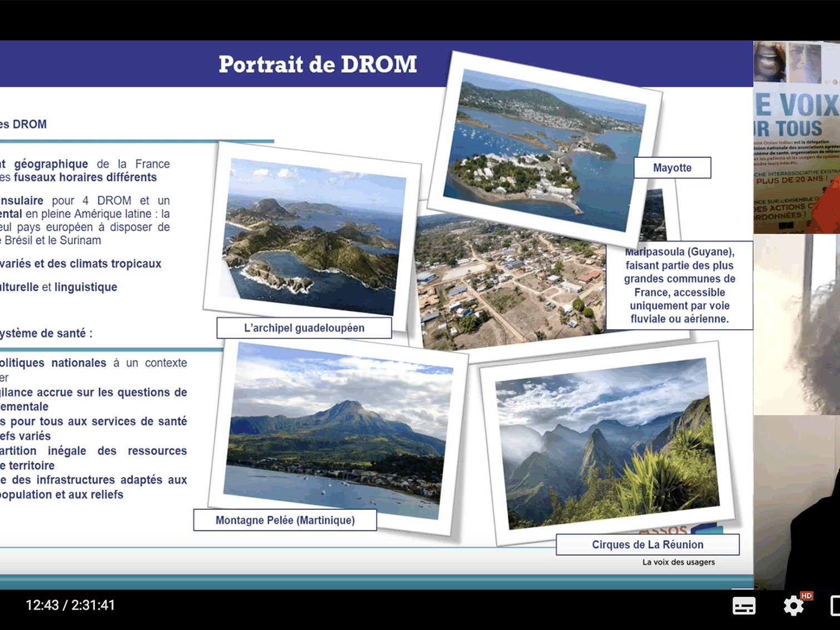Click the "La voix des usagers" footer text

click(678, 562)
